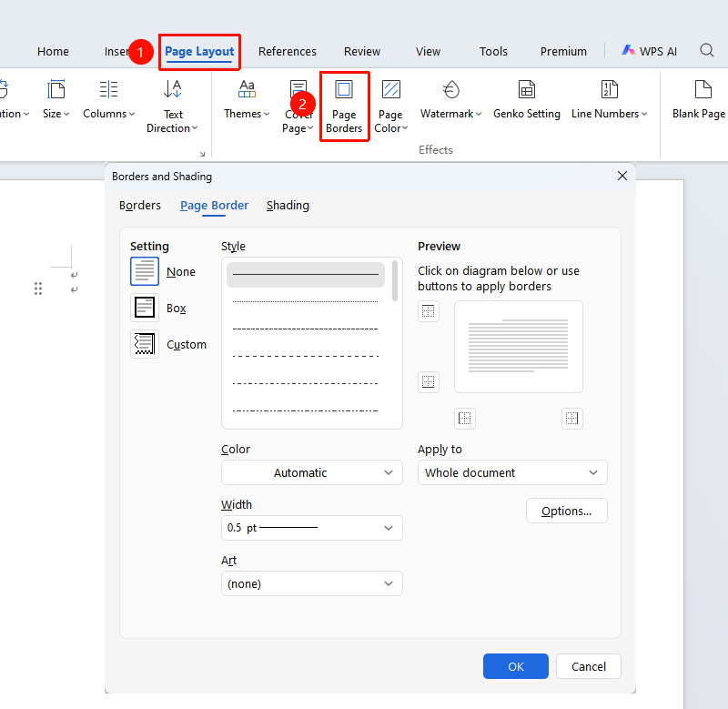Open the References ribbon tab
The height and width of the screenshot is (709, 728).
[x=288, y=52]
